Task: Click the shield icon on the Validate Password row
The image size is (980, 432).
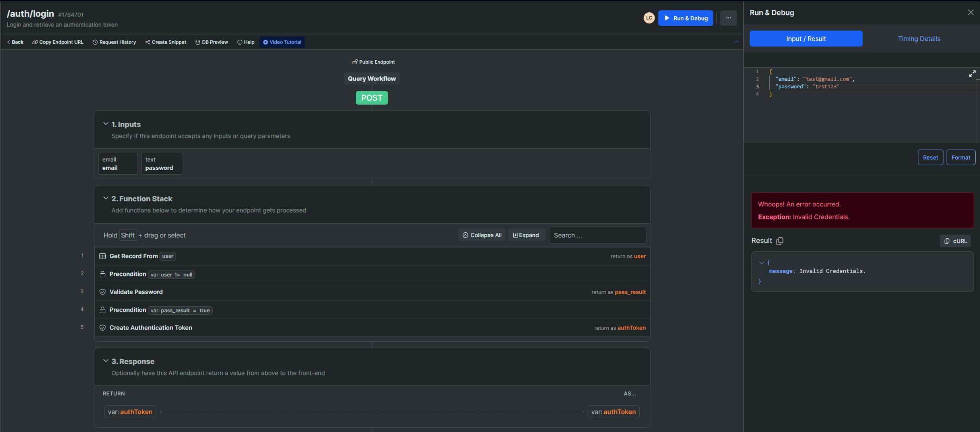Action: tap(103, 292)
